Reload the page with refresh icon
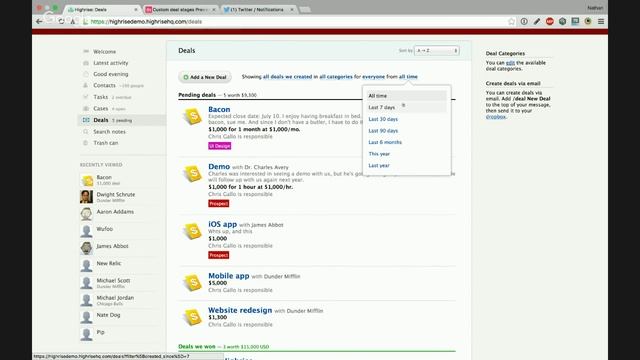The image size is (640, 360). click(x=61, y=22)
